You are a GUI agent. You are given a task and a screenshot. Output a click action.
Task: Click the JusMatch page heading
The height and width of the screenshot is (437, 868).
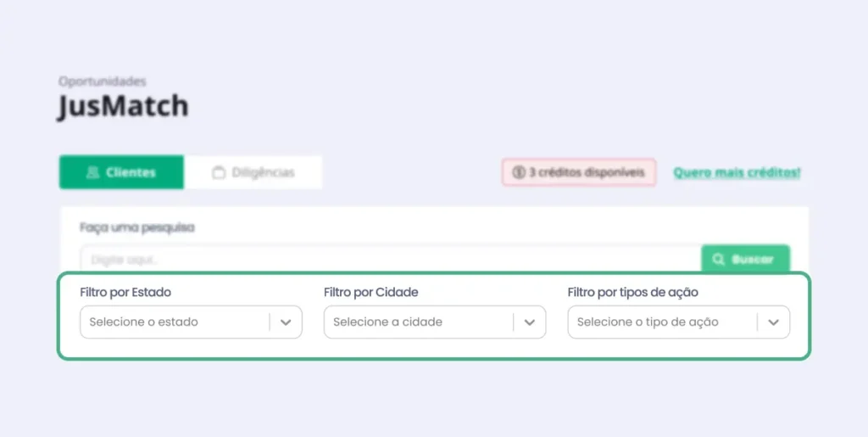pos(123,107)
